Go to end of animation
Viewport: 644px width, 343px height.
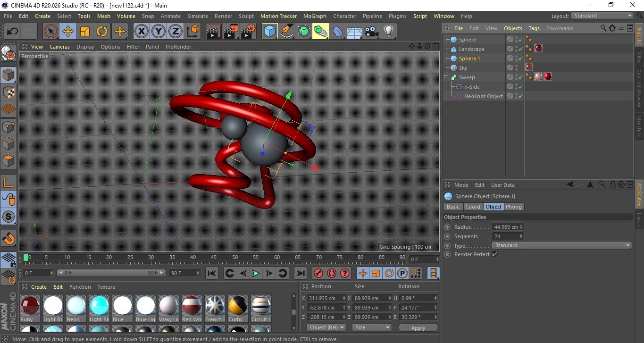300,273
